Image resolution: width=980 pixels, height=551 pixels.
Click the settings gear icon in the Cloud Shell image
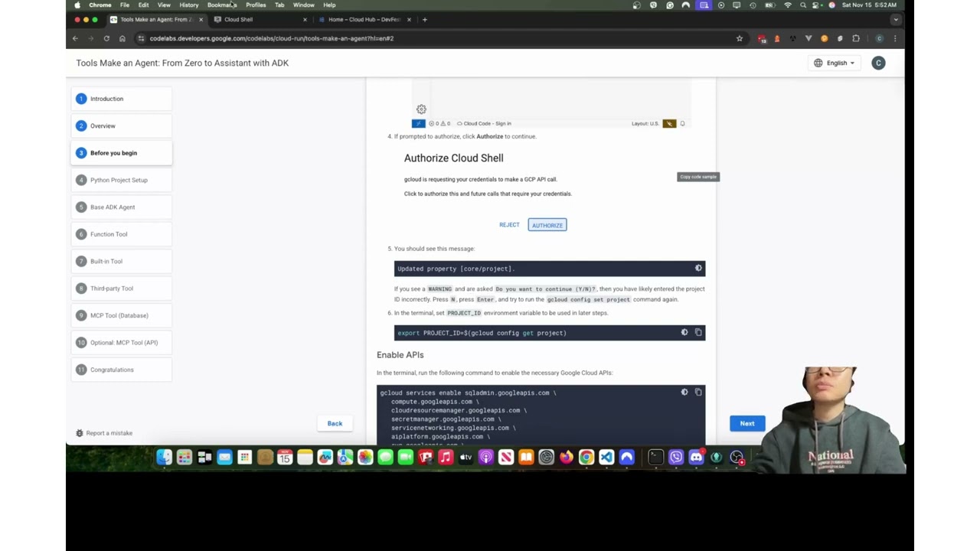pos(421,109)
